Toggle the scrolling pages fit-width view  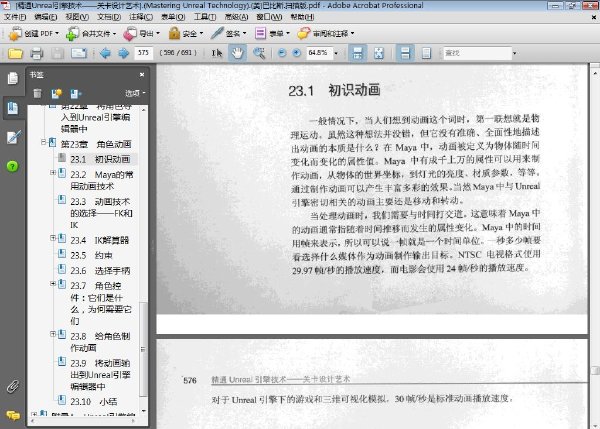click(x=357, y=53)
